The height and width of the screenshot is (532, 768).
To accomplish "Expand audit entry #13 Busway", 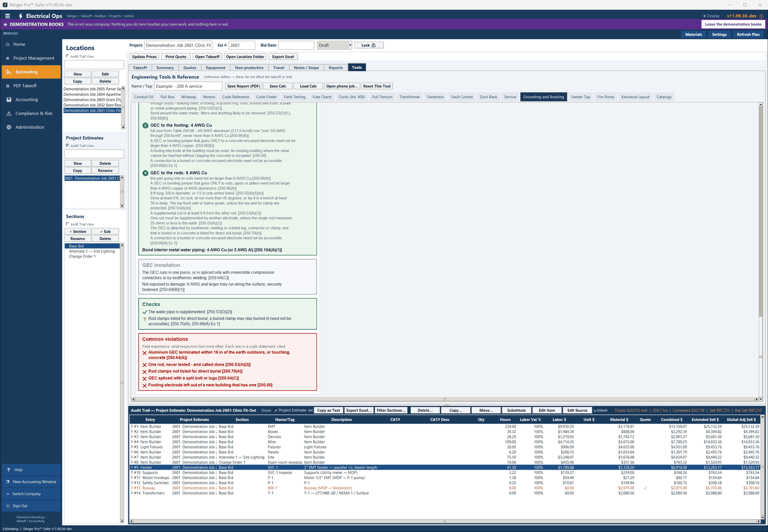I will 132,488.
